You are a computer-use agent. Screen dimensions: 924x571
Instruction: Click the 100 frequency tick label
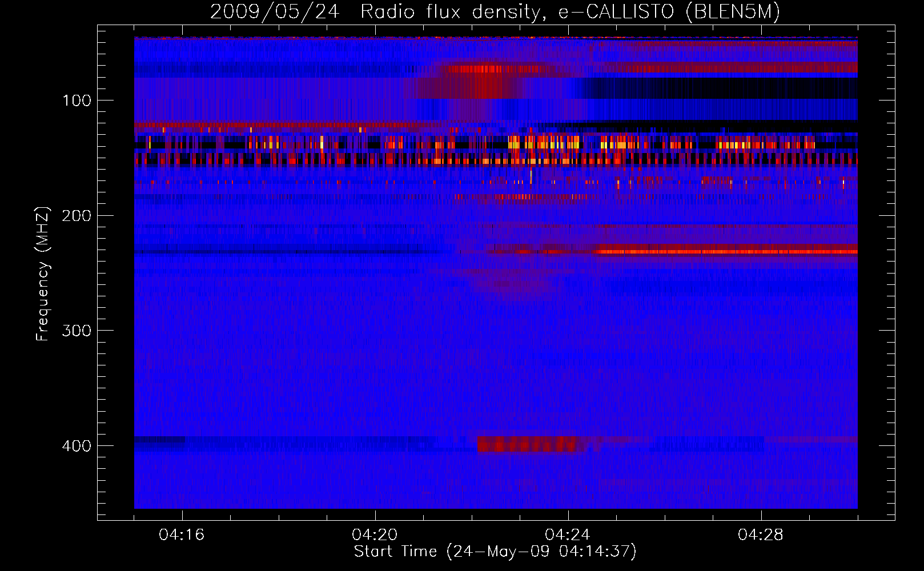pyautogui.click(x=77, y=101)
